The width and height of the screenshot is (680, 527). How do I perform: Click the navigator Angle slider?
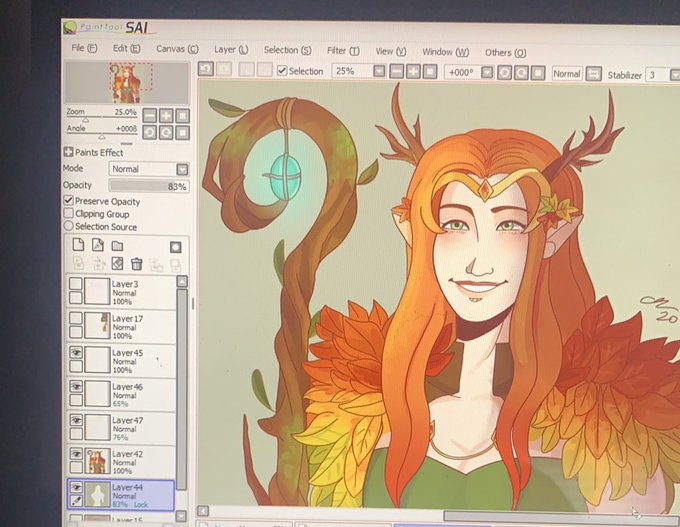click(101, 131)
